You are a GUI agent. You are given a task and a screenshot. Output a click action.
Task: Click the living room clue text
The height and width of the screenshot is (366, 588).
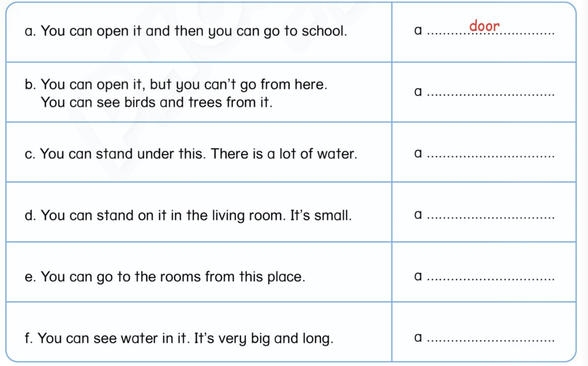(x=188, y=215)
